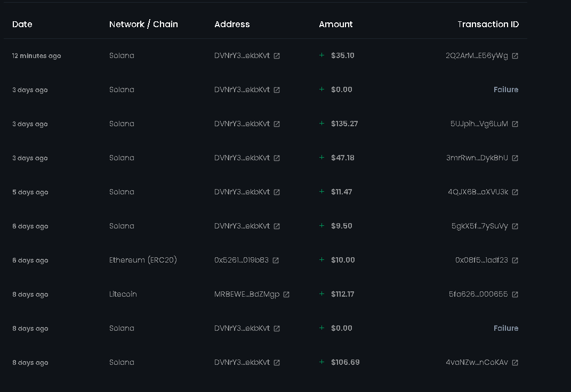Viewport: 571px width, 392px height.
Task: Click address DVNrY3...ekbKvt in $11.47 row
Action: click(x=242, y=192)
